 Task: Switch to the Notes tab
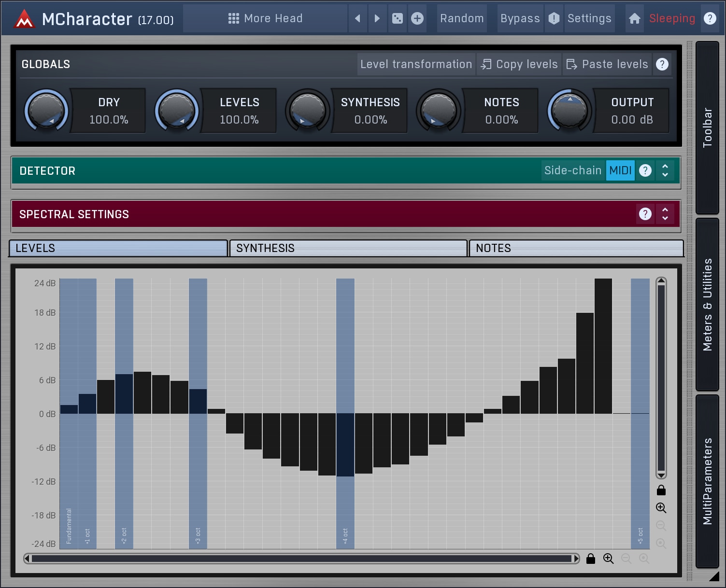[x=576, y=248]
